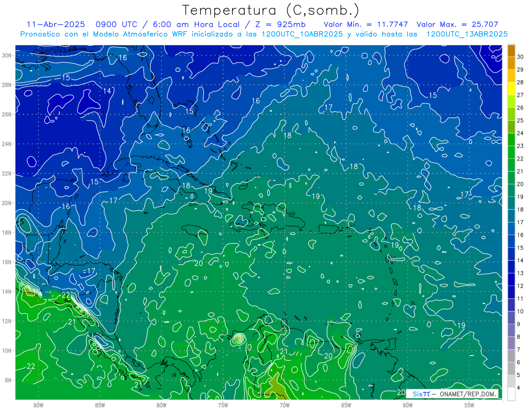This screenshot has height=411, width=532.
Task: Click the '75W' longitude axis label
Action: point(223,406)
